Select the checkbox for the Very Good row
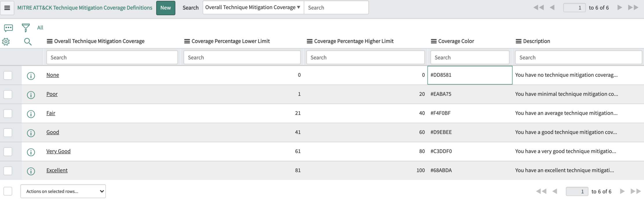The image size is (644, 199). pyautogui.click(x=8, y=152)
